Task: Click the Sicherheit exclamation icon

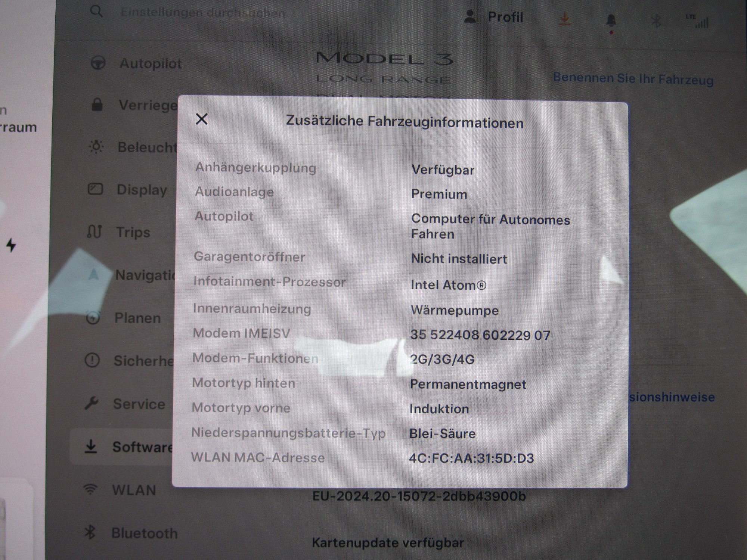Action: [x=92, y=360]
